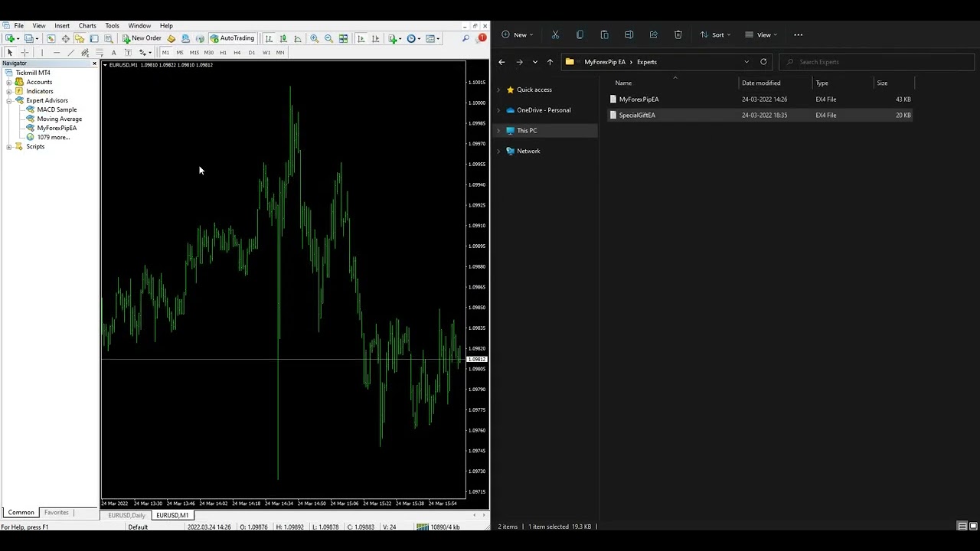The width and height of the screenshot is (980, 551).
Task: Click the Search Experts field
Action: pos(877,62)
